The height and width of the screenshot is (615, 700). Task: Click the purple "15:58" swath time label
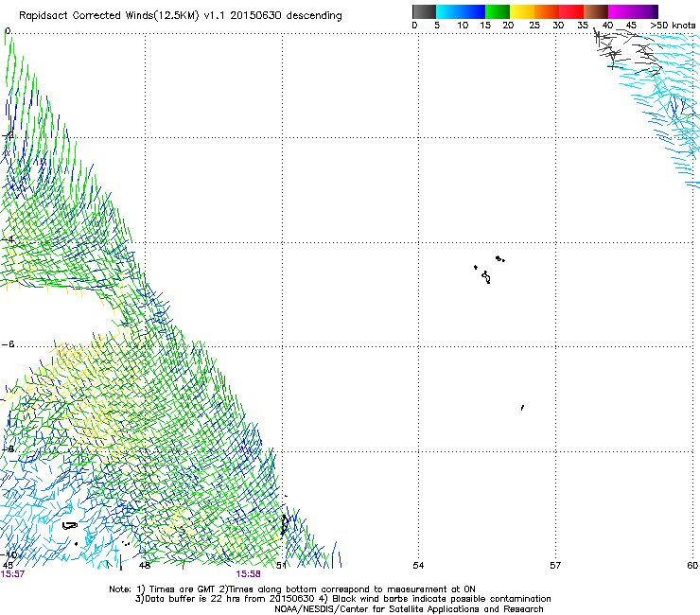click(x=248, y=574)
